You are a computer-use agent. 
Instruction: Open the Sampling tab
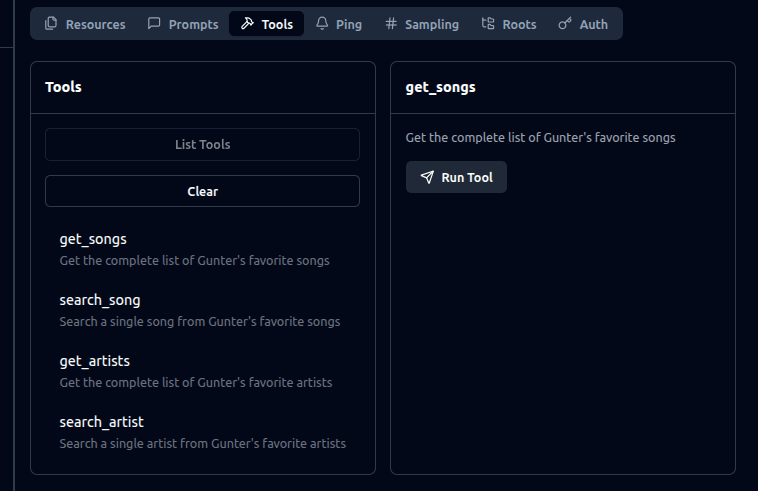[431, 24]
